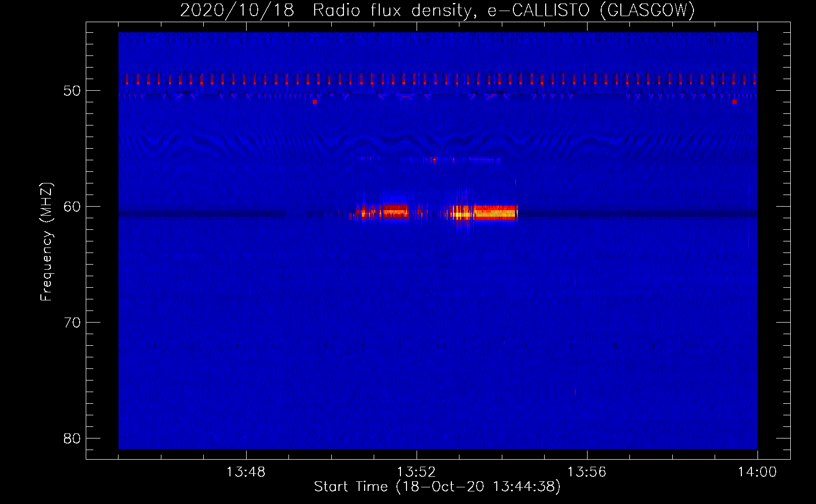The image size is (816, 504).
Task: Click the 13:48 time tick label
Action: click(246, 472)
